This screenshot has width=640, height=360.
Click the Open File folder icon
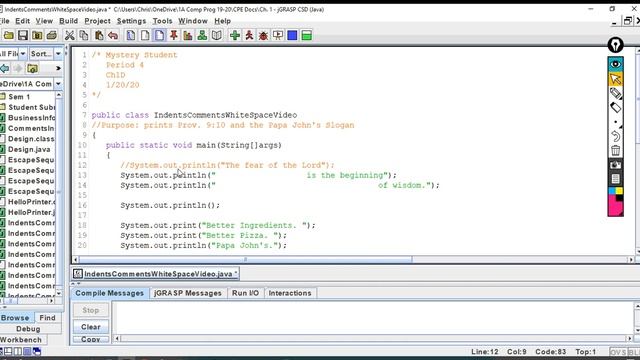(9, 36)
